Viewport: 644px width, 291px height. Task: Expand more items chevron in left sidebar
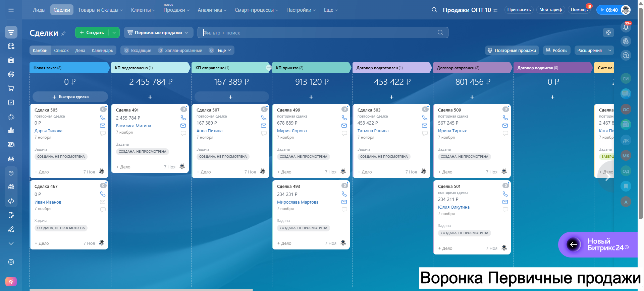pyautogui.click(x=11, y=243)
